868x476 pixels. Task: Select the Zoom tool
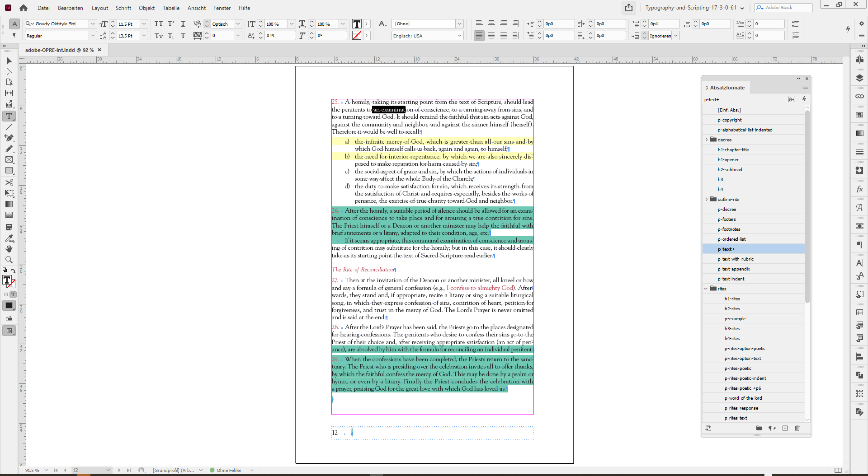pos(9,260)
